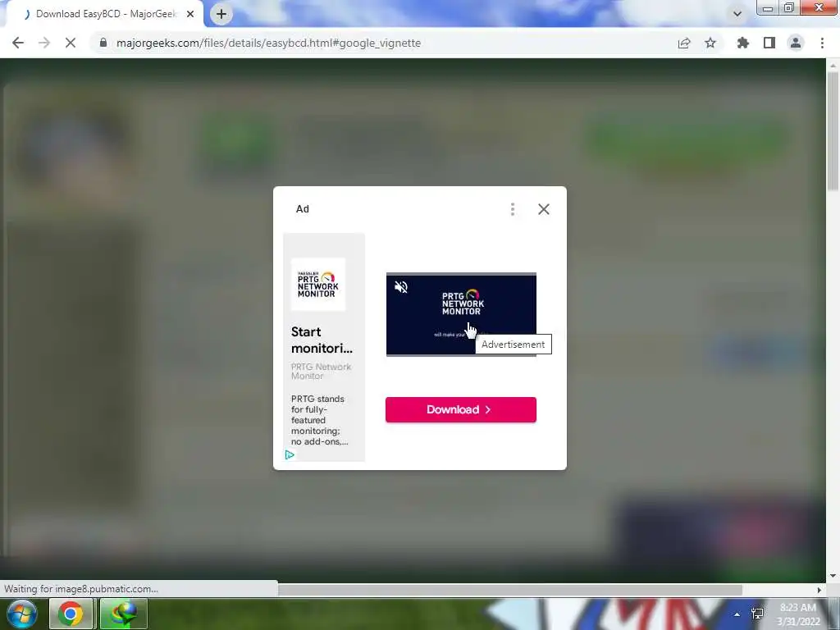Screen dimensions: 840x630
Task: Open the Chrome profile avatar
Action: tap(796, 43)
